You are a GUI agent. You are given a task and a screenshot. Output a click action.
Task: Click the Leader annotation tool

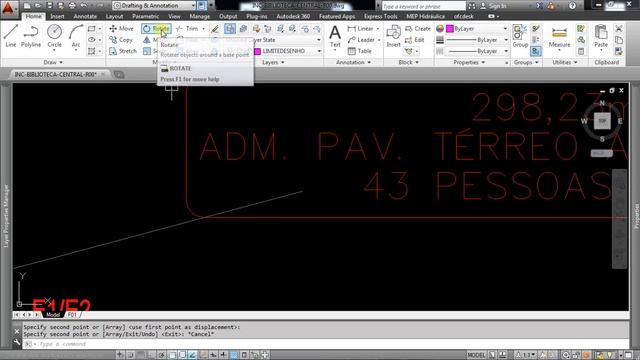point(361,40)
